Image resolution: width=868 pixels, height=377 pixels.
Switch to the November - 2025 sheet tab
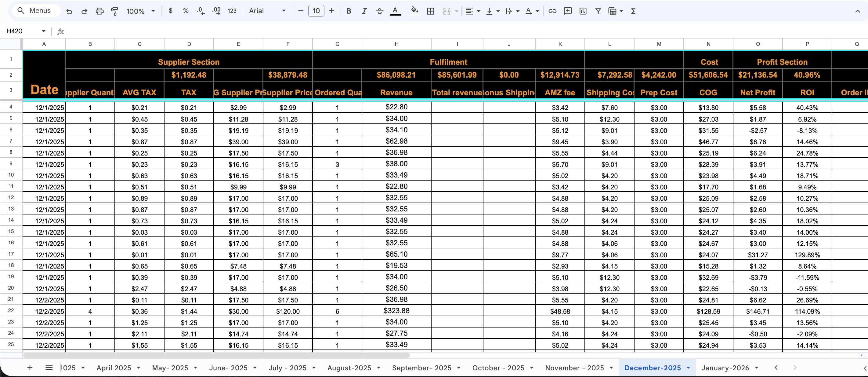pyautogui.click(x=574, y=368)
